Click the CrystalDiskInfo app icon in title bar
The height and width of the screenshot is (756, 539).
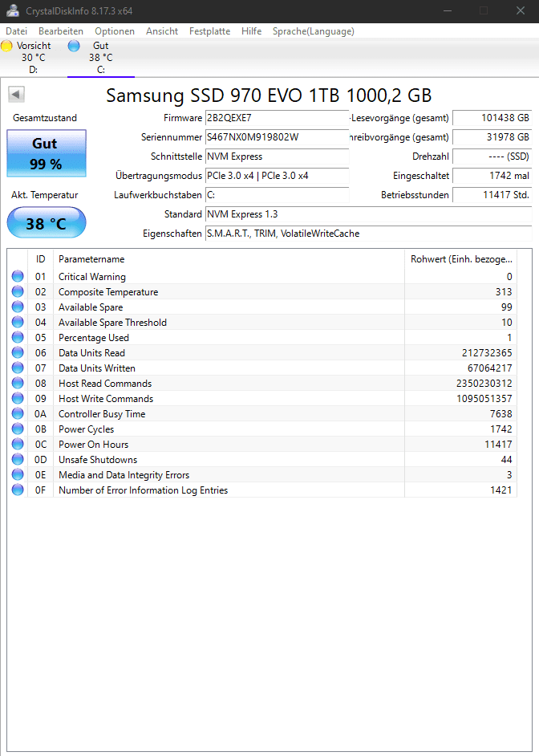(x=13, y=10)
